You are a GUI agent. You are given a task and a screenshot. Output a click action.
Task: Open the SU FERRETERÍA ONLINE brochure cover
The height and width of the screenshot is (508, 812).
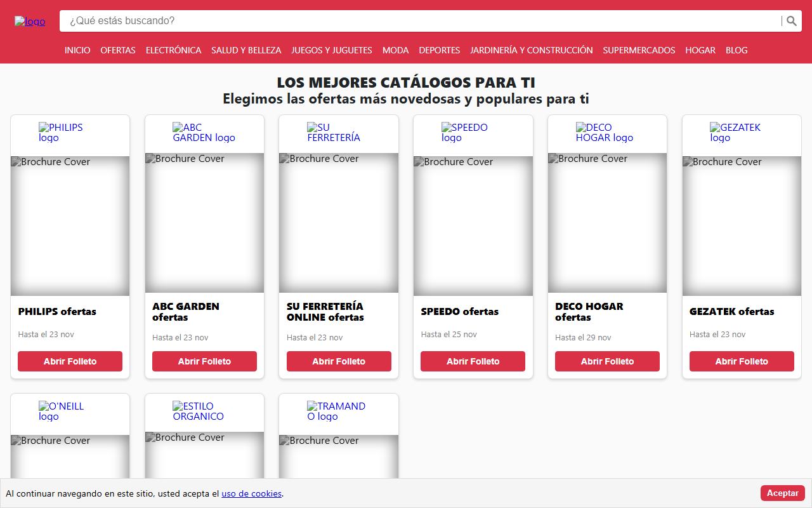339,223
